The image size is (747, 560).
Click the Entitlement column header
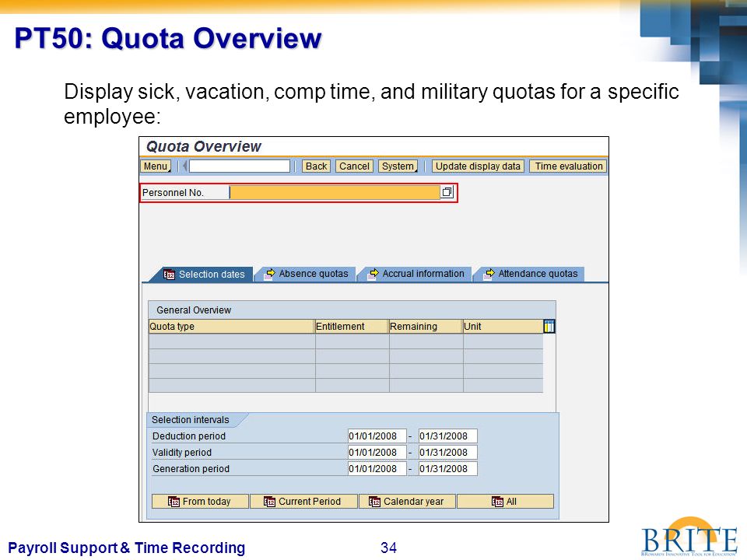[352, 326]
